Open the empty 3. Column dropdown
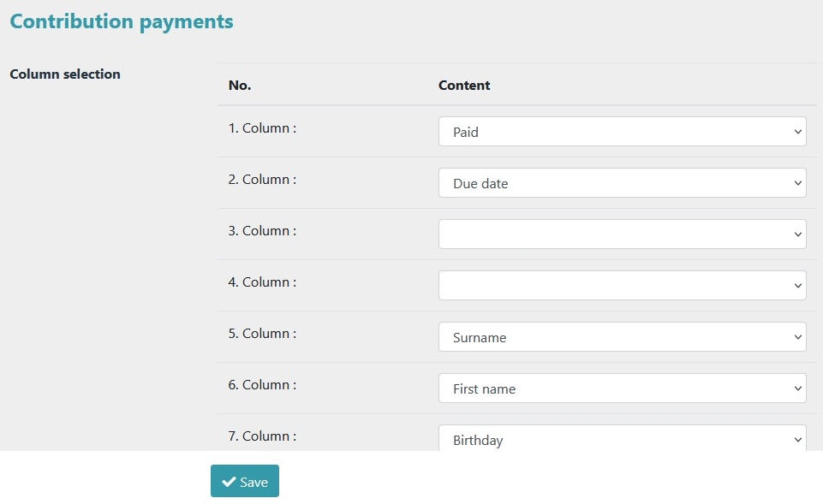This screenshot has width=823, height=504. [622, 234]
